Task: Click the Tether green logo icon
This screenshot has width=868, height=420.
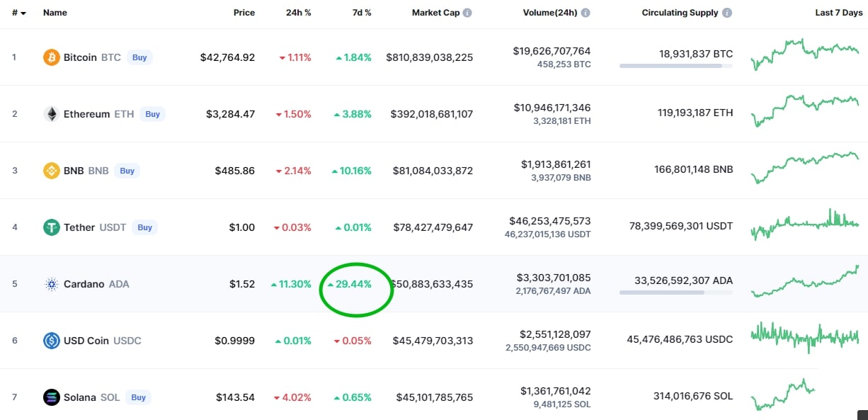Action: [51, 227]
